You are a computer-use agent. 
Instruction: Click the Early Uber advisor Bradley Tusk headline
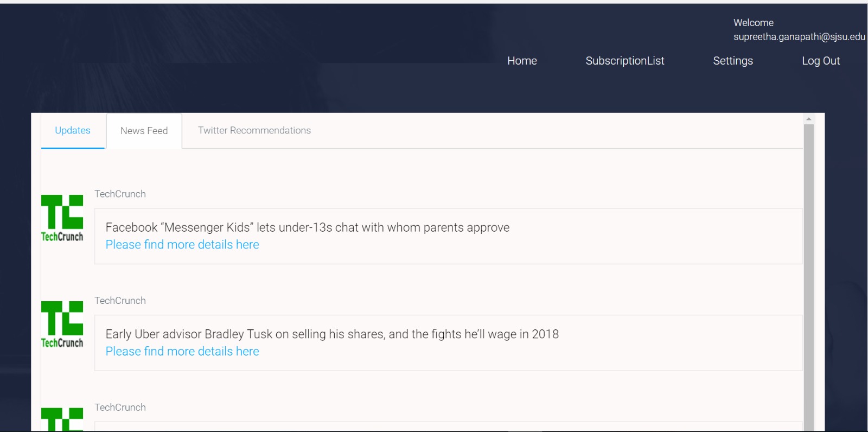(x=332, y=334)
